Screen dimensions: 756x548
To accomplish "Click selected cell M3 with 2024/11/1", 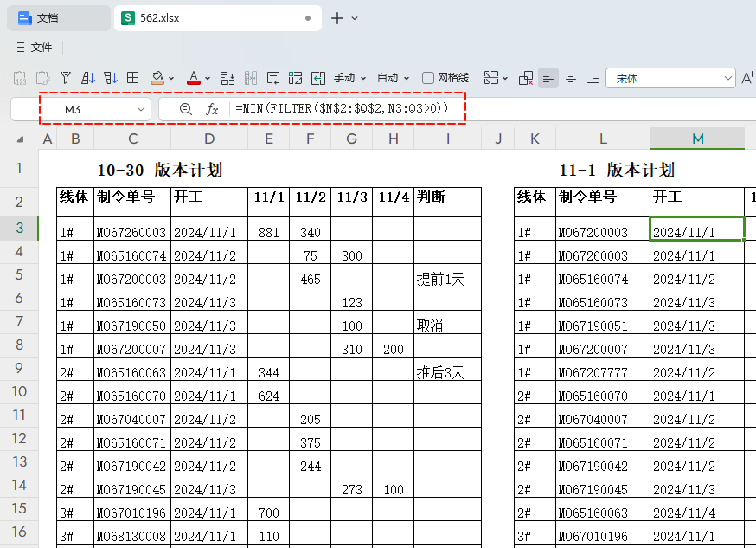I will pyautogui.click(x=697, y=229).
